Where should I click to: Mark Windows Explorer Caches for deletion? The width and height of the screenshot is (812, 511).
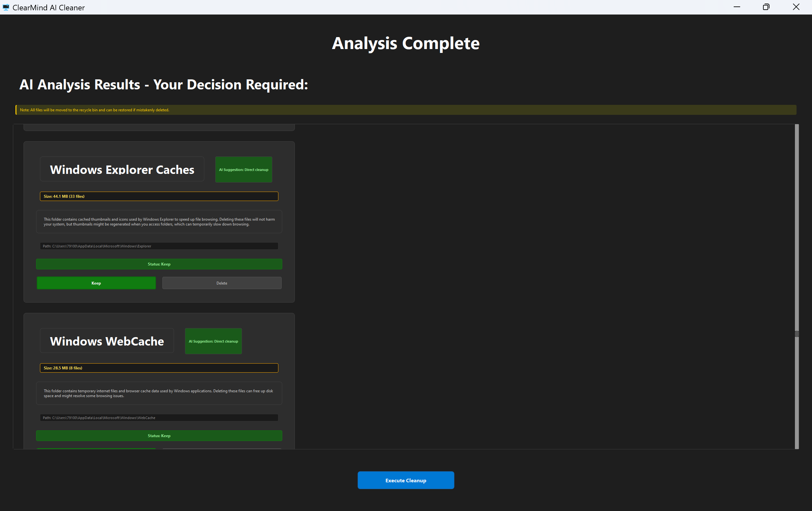click(x=222, y=283)
